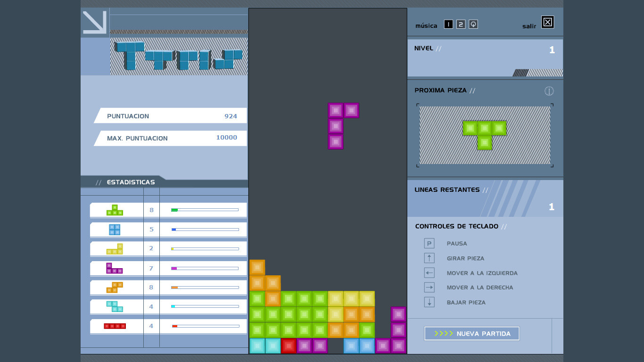Click the up arrow rotate-piece icon

tap(429, 258)
